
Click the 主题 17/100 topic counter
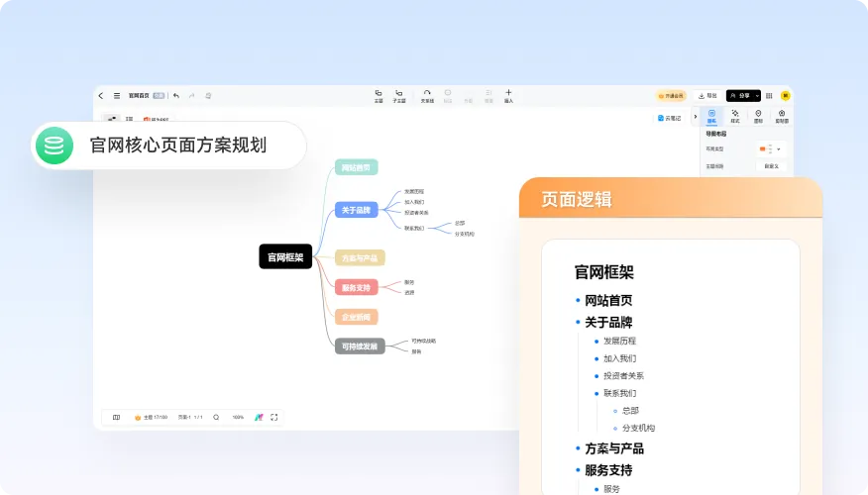[x=152, y=418]
